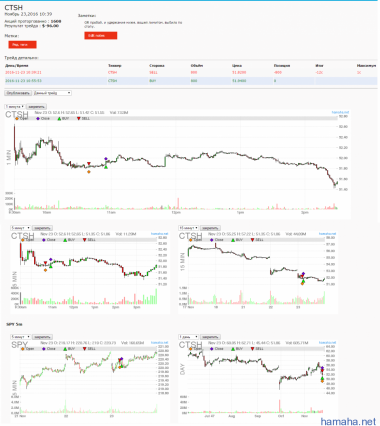Click the red Edit notes button
The image size is (380, 426).
(x=101, y=36)
